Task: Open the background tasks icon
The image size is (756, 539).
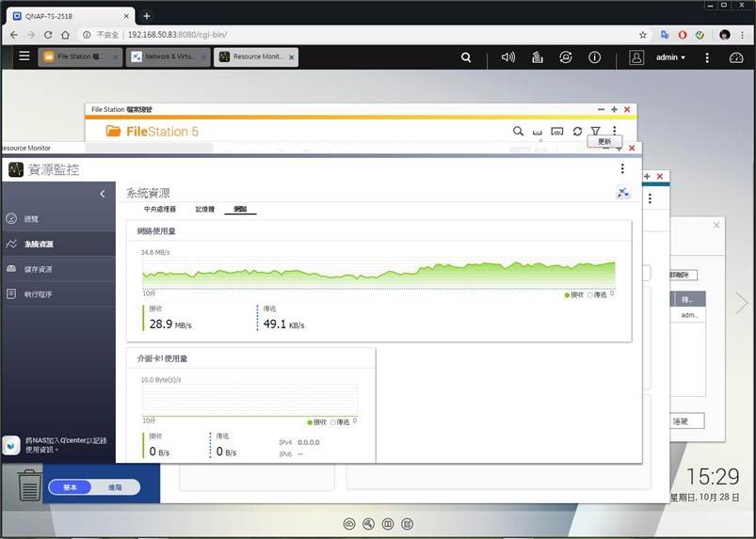Action: tap(537, 57)
